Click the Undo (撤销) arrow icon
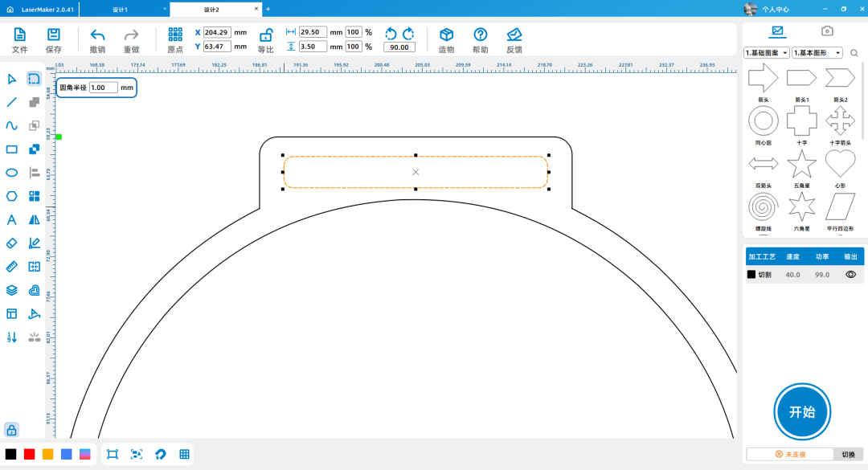This screenshot has width=868, height=470. [x=97, y=35]
